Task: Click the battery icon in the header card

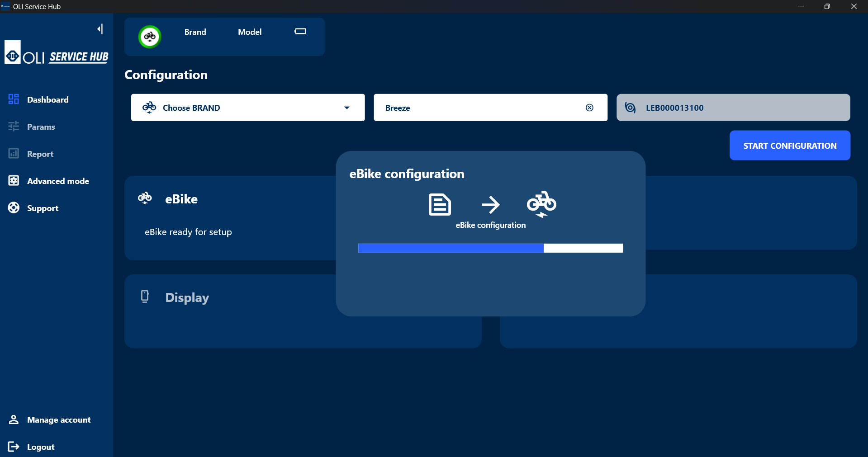Action: pos(300,31)
